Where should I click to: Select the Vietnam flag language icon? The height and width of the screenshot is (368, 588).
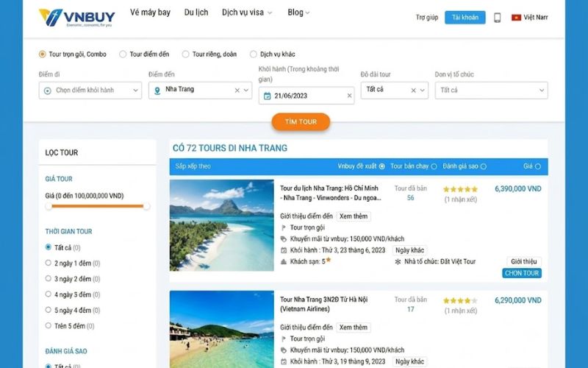517,17
